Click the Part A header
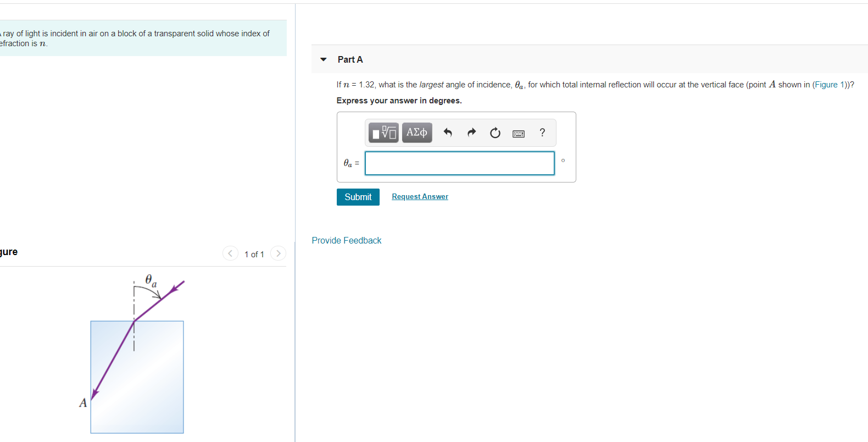The image size is (868, 442). (350, 59)
